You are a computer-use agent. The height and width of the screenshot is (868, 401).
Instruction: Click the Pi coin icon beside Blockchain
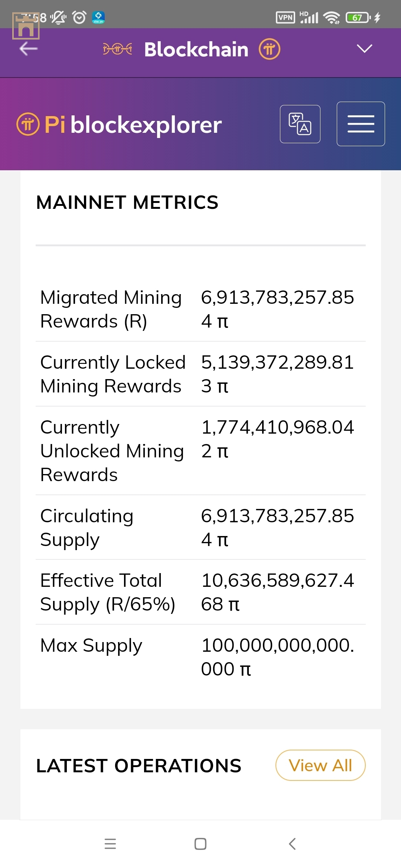coord(270,49)
